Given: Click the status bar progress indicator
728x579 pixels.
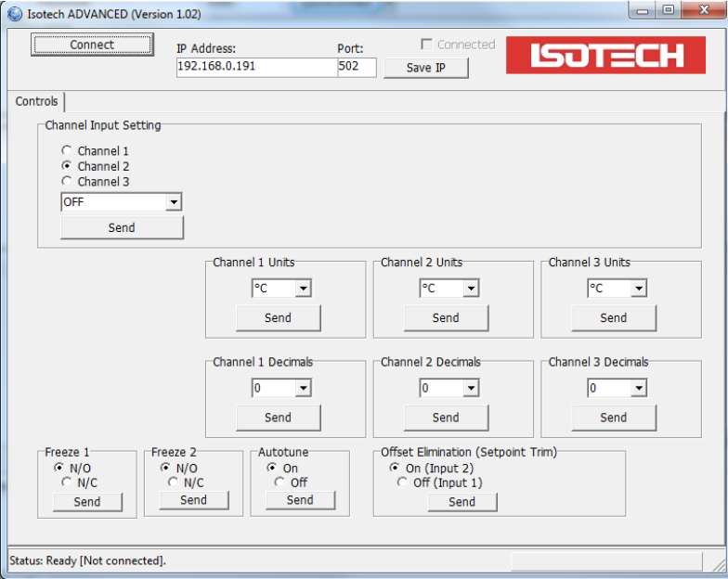Looking at the screenshot, I should (606, 560).
